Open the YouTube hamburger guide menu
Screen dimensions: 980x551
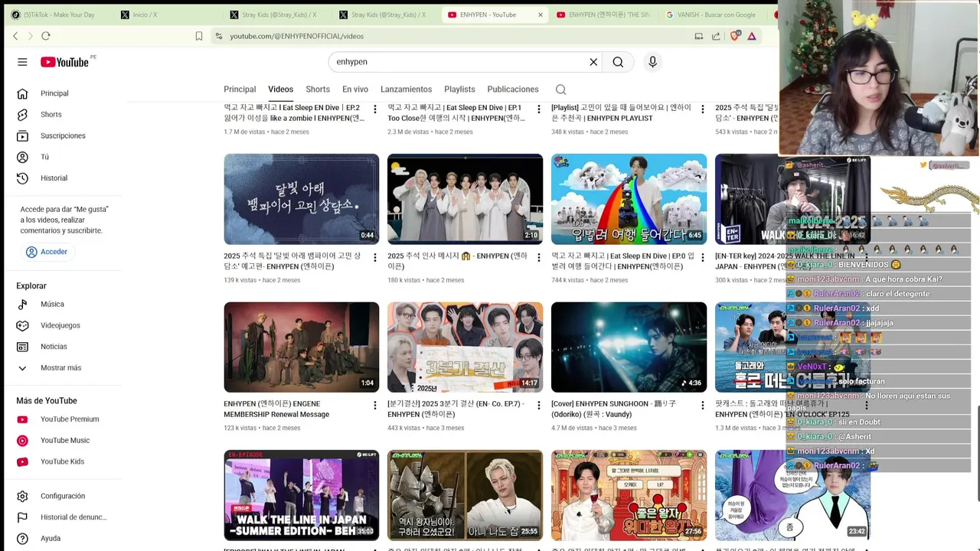click(22, 62)
